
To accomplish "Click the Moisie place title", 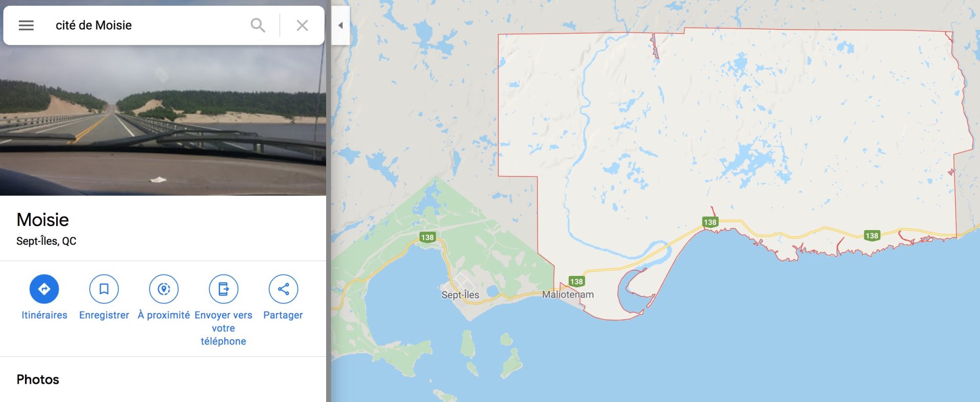I will [43, 219].
